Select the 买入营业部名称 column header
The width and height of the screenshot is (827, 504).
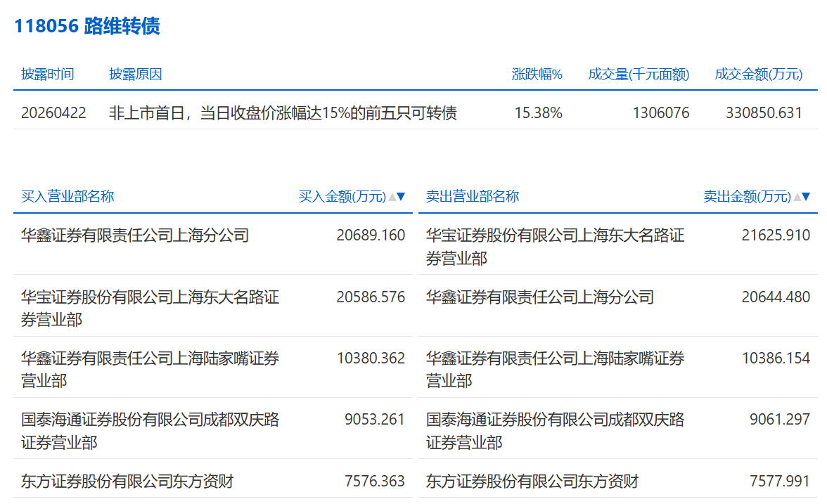68,197
